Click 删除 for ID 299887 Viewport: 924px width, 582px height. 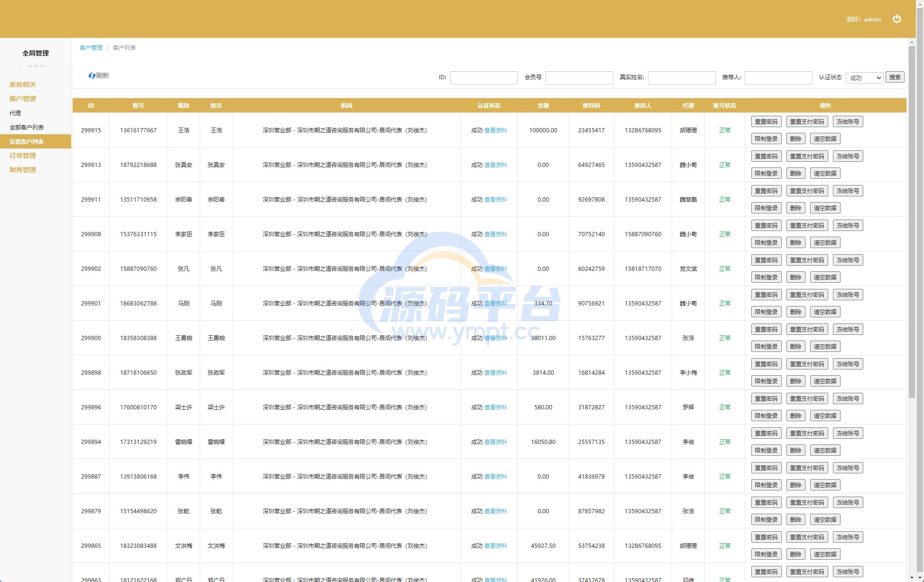(795, 485)
